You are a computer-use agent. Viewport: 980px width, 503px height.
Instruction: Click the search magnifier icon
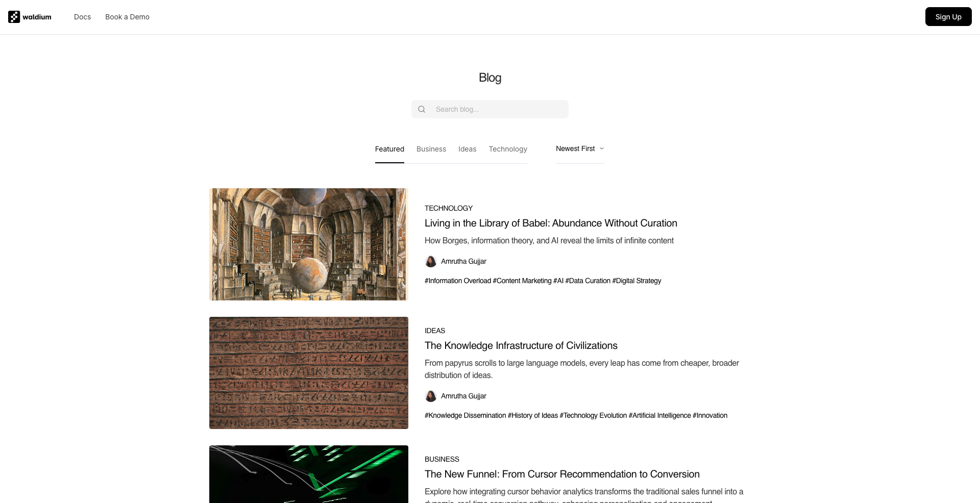(422, 109)
